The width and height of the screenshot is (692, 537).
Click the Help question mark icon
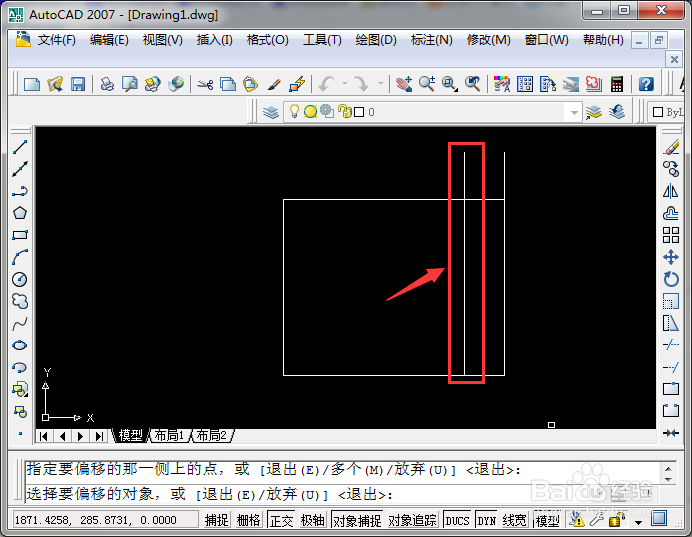[646, 84]
